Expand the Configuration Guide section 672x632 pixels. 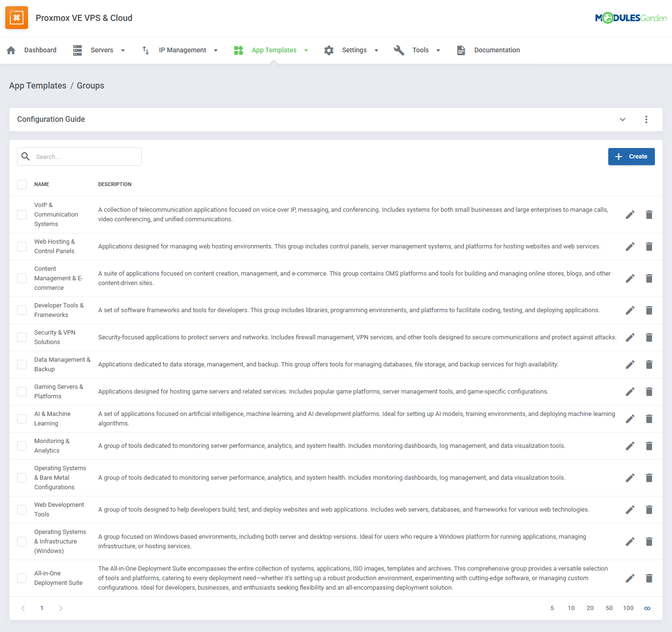[x=623, y=119]
